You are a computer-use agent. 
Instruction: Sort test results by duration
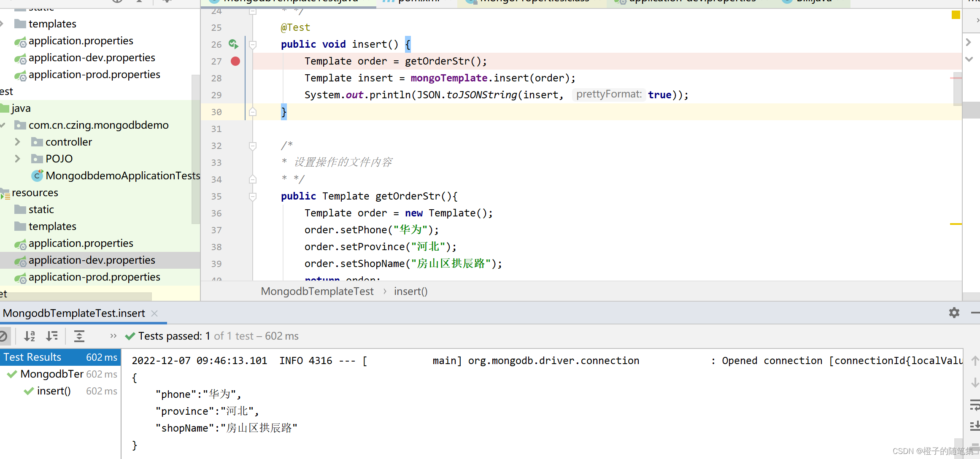tap(52, 336)
